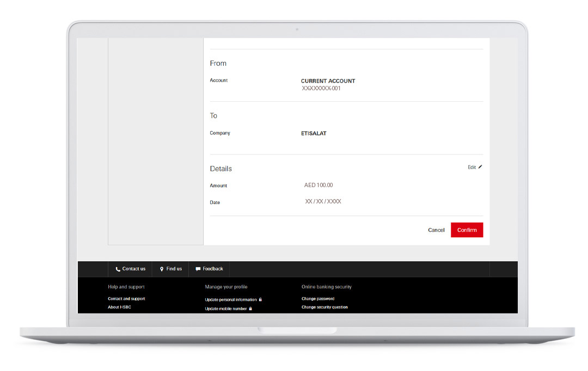
Task: Click lock icon beside Update personal information
Action: 260,299
